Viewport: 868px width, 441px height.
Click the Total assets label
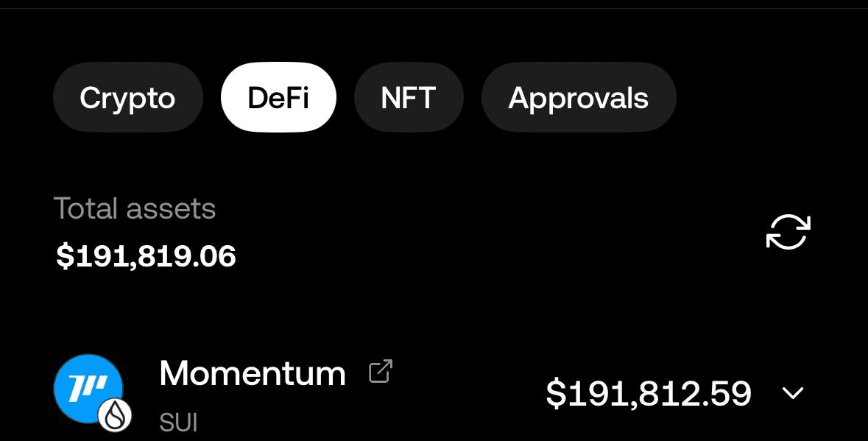point(135,208)
